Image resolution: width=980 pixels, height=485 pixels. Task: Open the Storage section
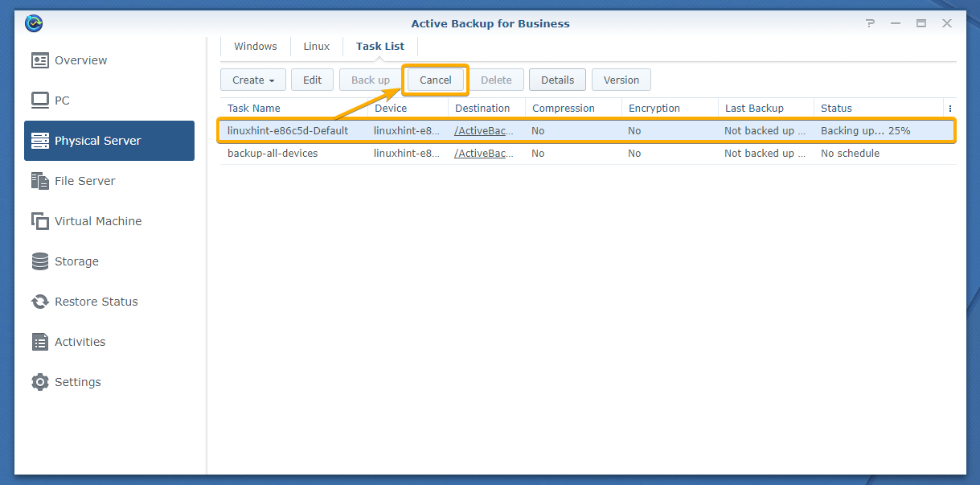(109, 261)
